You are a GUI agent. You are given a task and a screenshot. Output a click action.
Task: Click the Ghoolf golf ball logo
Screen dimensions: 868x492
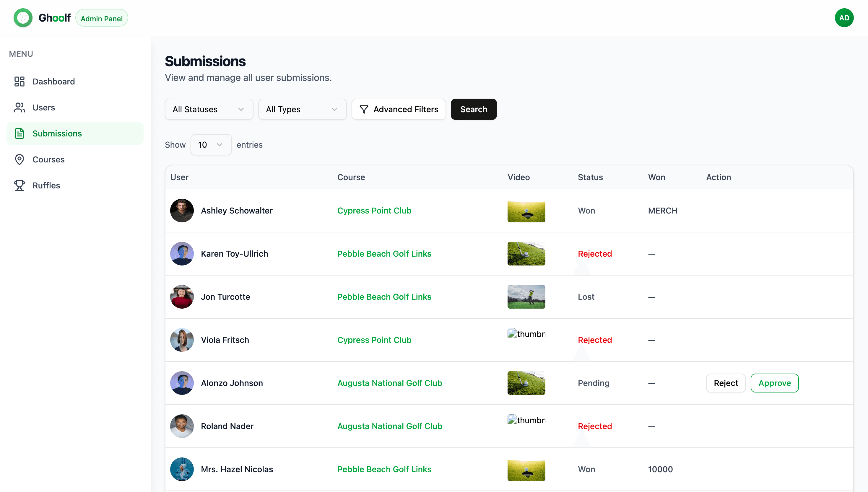pyautogui.click(x=23, y=18)
